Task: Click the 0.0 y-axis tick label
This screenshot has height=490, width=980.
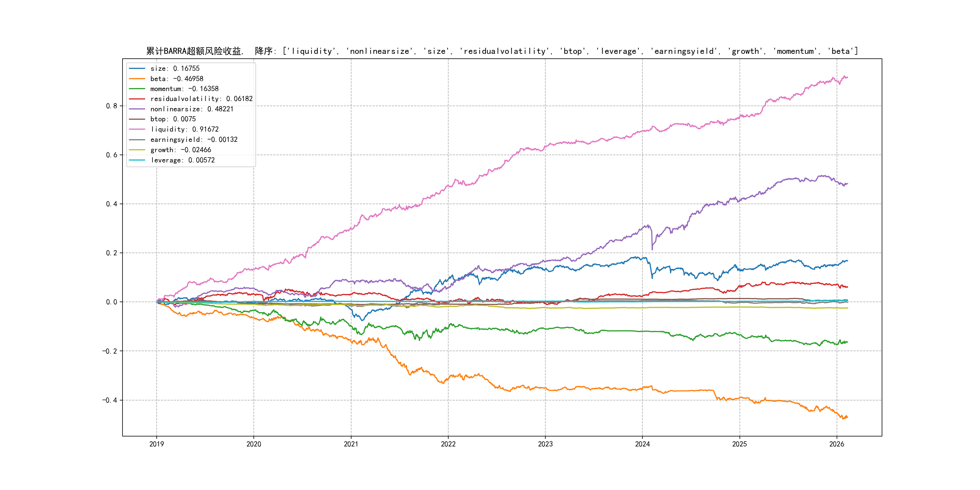Action: click(x=112, y=302)
